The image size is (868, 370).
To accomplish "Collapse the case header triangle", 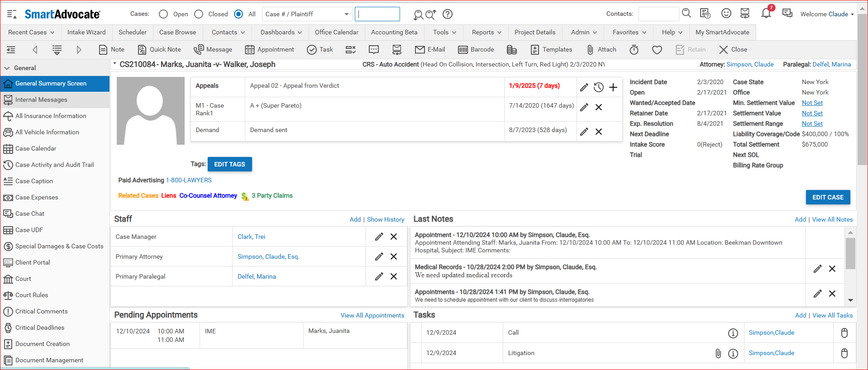I will click(115, 64).
